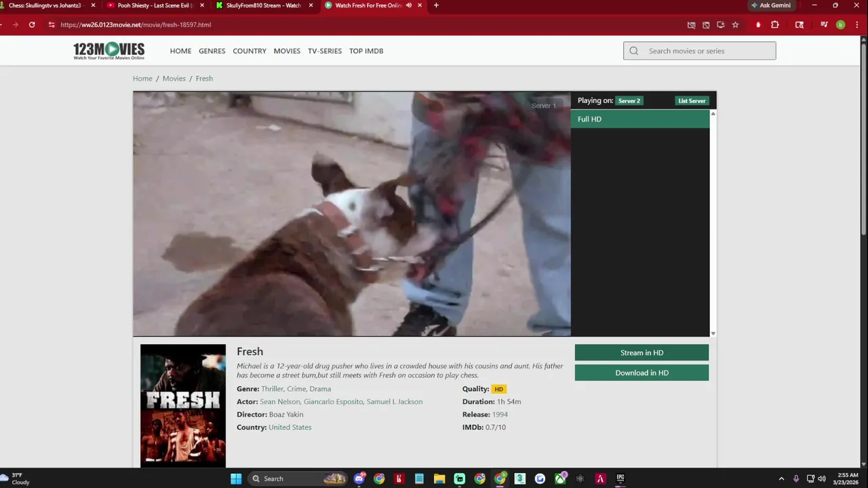Click the red hand ad-blocker extension icon
This screenshot has width=868, height=488.
(x=758, y=25)
